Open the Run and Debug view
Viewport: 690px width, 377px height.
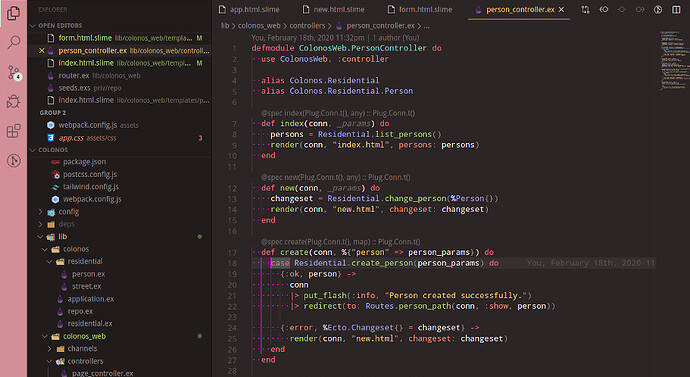(x=13, y=102)
